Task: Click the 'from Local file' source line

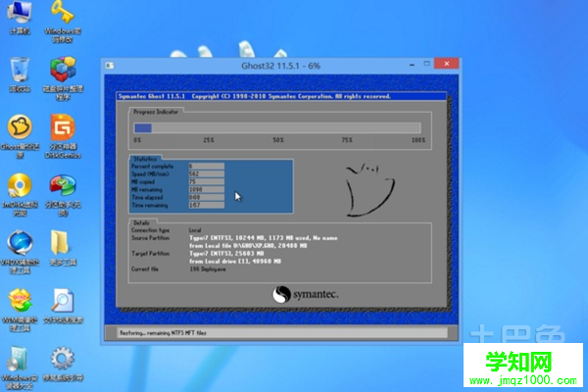Action: click(248, 246)
